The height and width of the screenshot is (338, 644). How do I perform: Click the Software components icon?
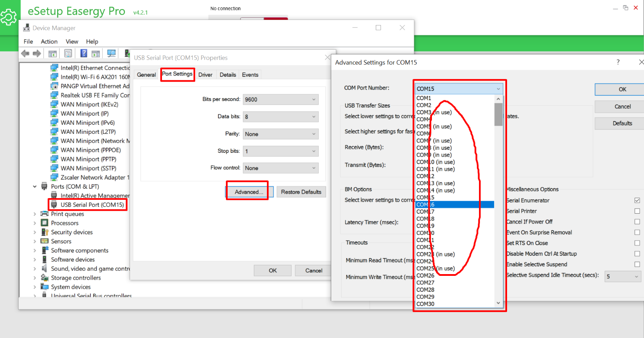coord(44,250)
